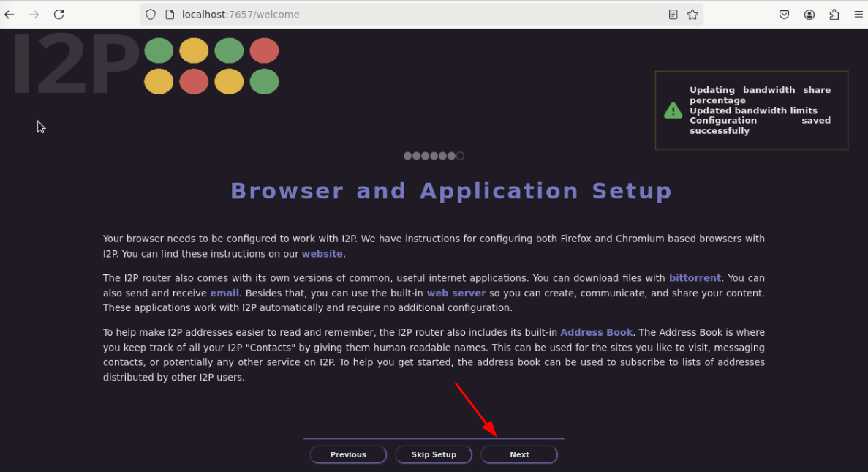Click the Browser and Application Setup heading

pos(451,191)
